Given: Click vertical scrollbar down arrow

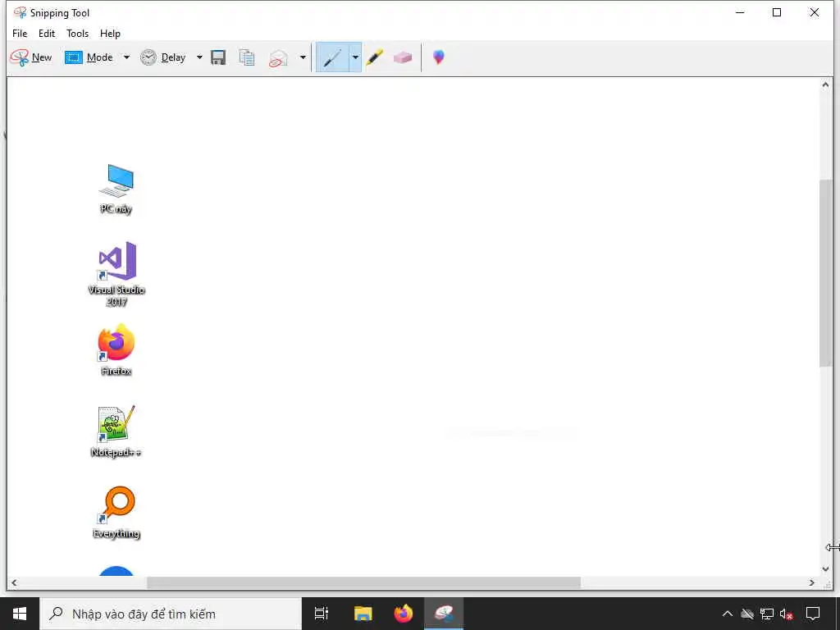Looking at the screenshot, I should [x=825, y=569].
